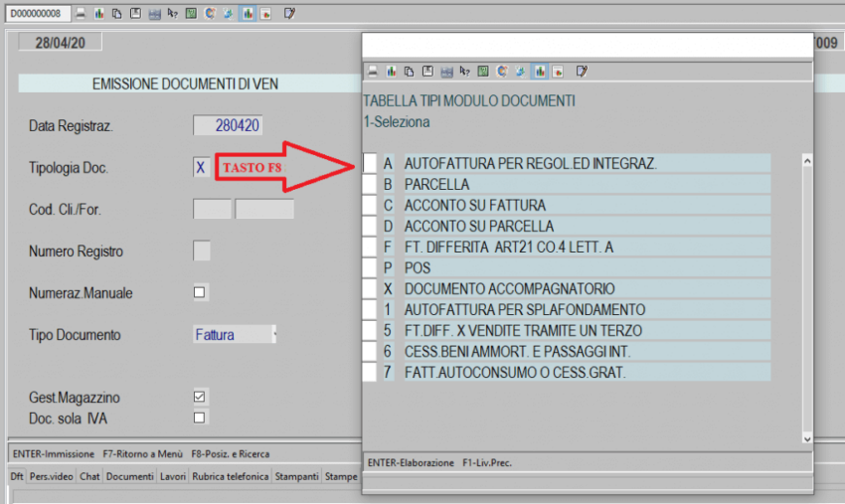Viewport: 845px width, 504px height.
Task: Click the selection box for DOCUMENTO ACCOMPAGNATORIO
Action: [370, 289]
